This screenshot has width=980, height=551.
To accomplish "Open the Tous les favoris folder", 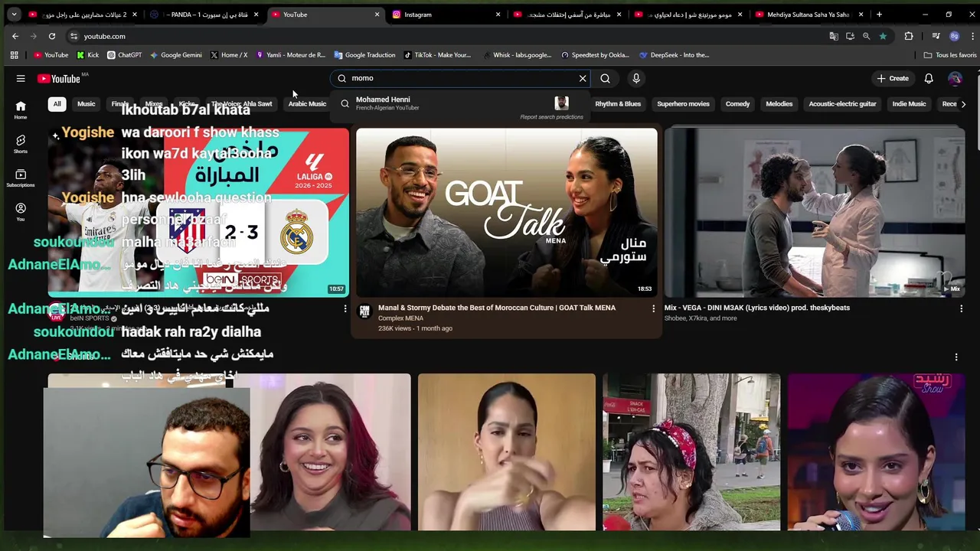I will pyautogui.click(x=950, y=55).
